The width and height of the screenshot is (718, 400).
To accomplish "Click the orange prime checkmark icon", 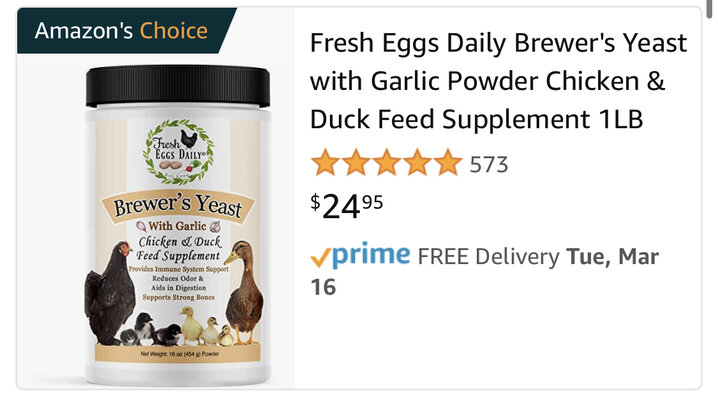I will click(x=320, y=258).
